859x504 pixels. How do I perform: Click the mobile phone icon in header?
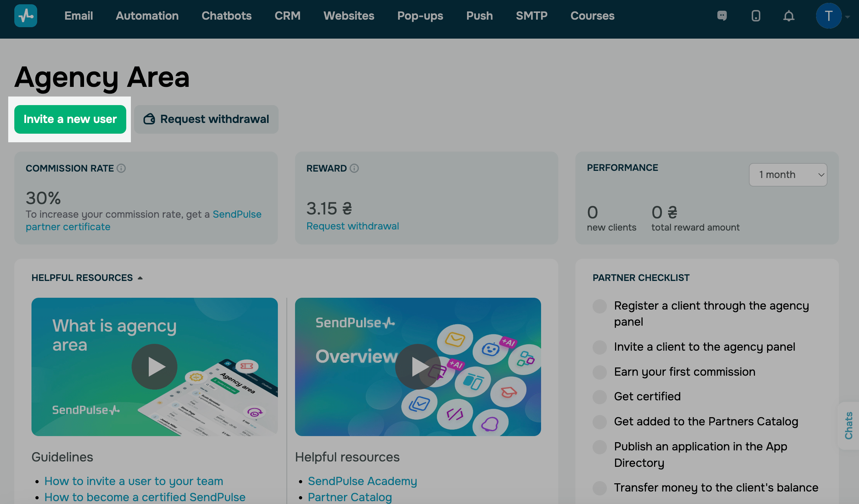(x=756, y=16)
